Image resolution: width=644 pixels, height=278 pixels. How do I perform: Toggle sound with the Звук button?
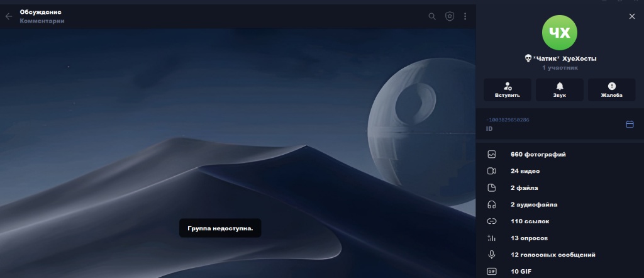click(559, 90)
